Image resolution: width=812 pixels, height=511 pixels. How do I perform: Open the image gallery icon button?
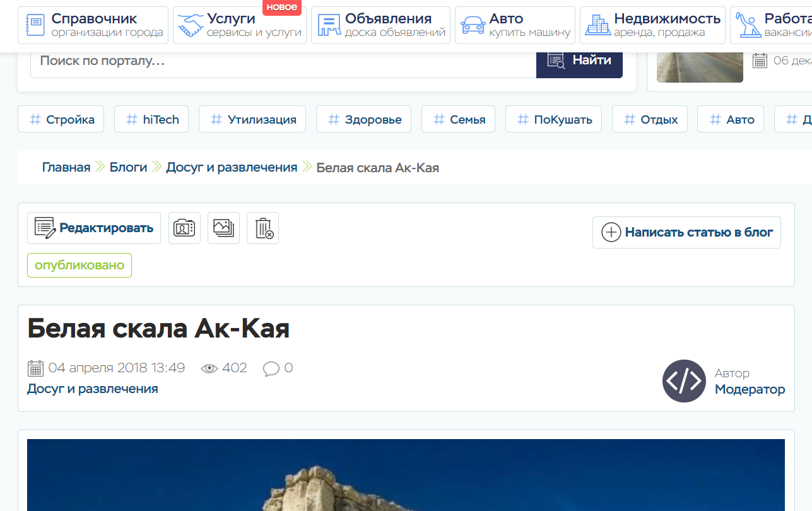[223, 228]
